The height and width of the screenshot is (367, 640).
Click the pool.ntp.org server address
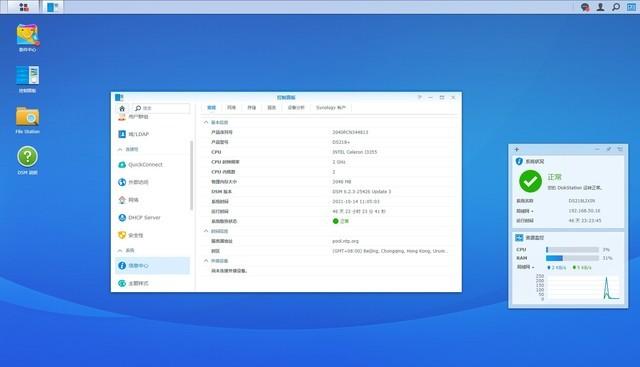(345, 241)
